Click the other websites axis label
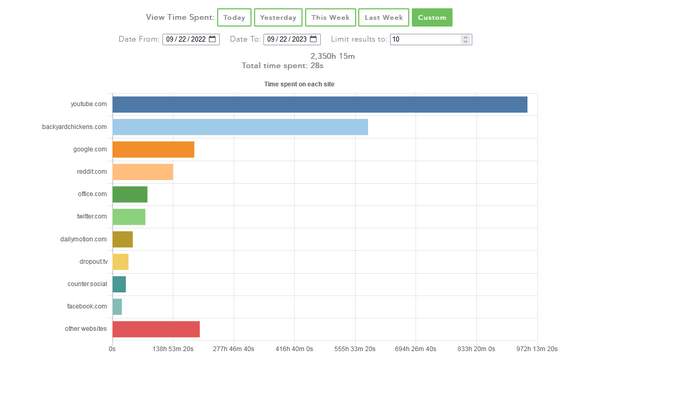691x400 pixels. [x=85, y=329]
